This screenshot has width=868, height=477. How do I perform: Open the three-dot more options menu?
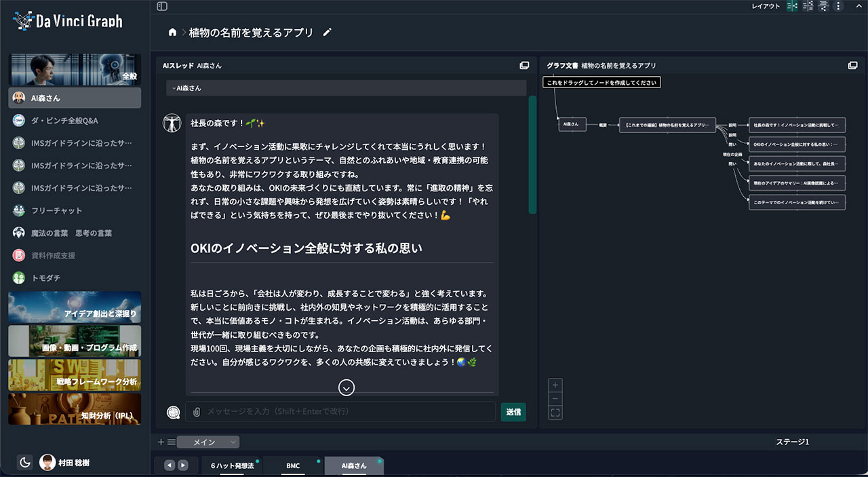[x=838, y=6]
